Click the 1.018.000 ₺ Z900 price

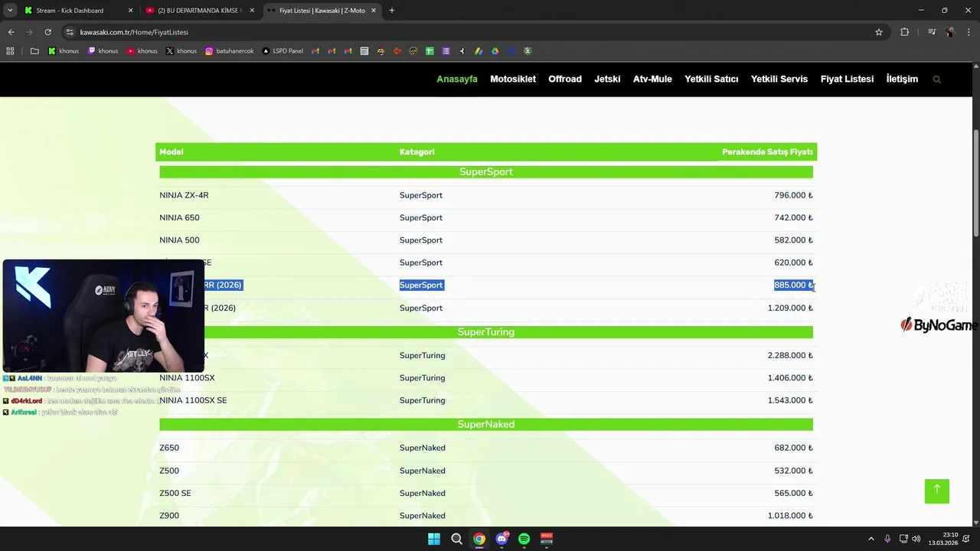tap(790, 516)
